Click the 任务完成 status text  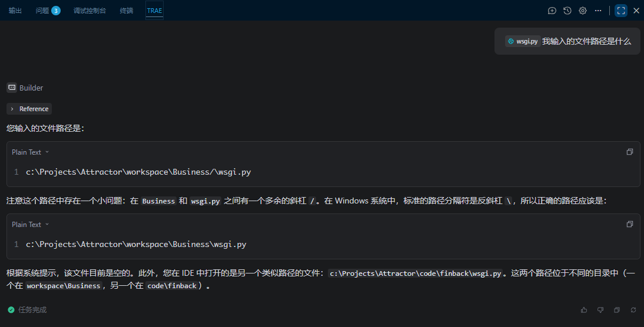[32, 310]
